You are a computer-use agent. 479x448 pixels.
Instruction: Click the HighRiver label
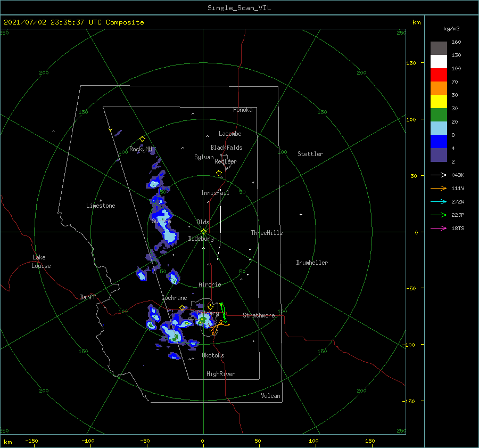tap(221, 374)
